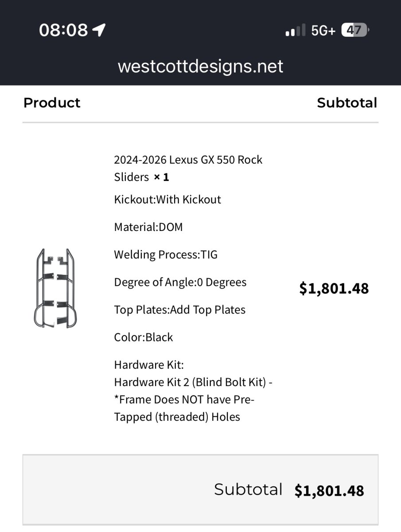Image resolution: width=401 pixels, height=532 pixels.
Task: Tap the cellular signal bars icon
Action: (296, 31)
